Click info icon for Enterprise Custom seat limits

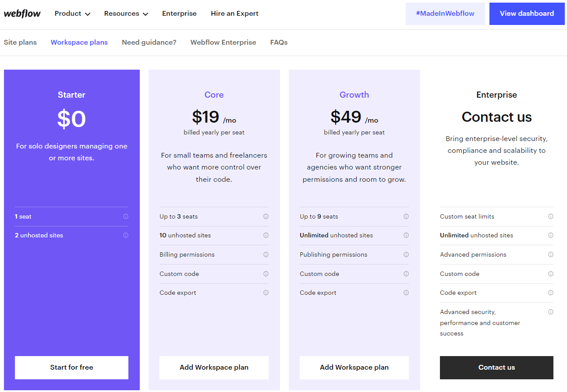[x=551, y=216]
